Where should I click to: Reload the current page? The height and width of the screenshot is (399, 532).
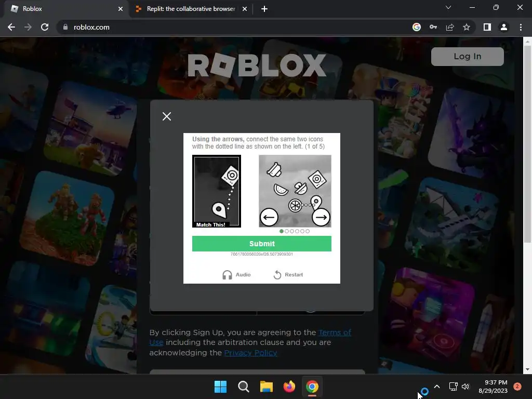[x=45, y=27]
